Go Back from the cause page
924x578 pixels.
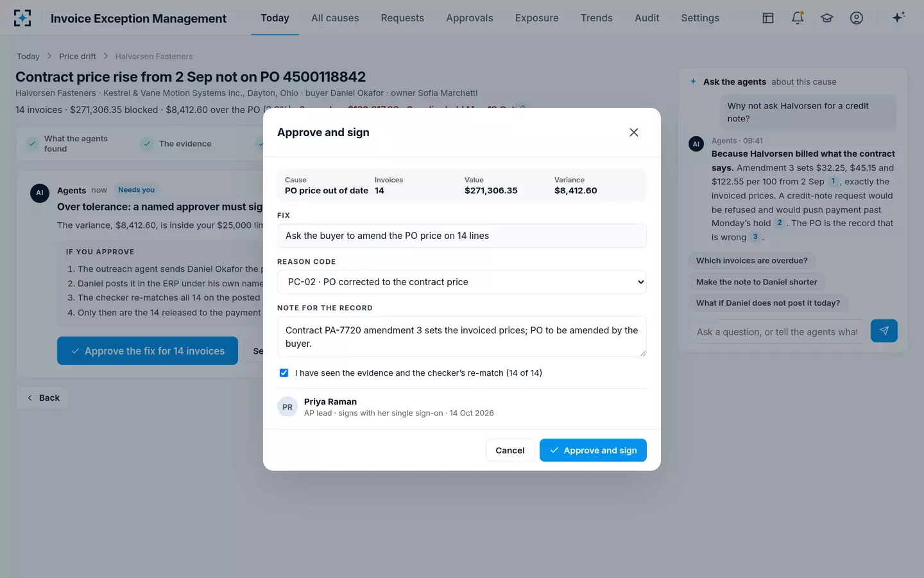click(x=43, y=398)
